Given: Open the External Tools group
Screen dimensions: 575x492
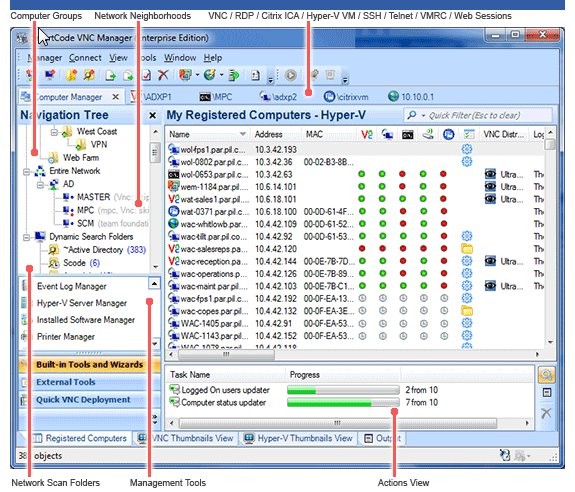Looking at the screenshot, I should (x=89, y=382).
